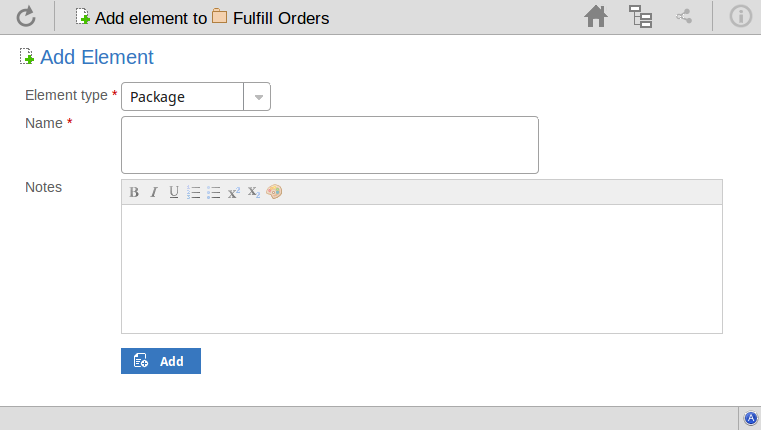Image resolution: width=761 pixels, height=430 pixels.
Task: Apply subscript formatting in Notes
Action: tap(254, 192)
